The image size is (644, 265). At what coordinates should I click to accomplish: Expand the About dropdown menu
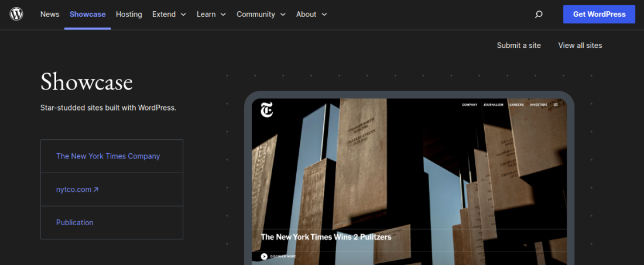point(311,15)
